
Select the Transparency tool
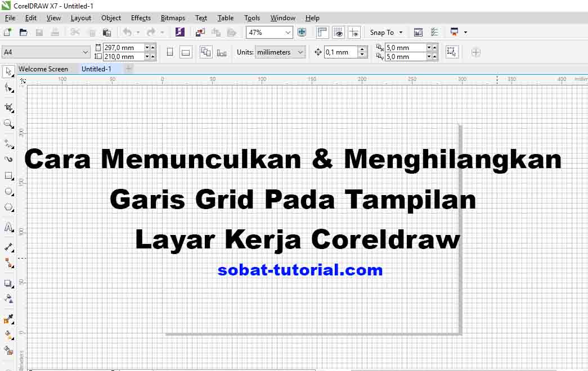click(x=8, y=298)
